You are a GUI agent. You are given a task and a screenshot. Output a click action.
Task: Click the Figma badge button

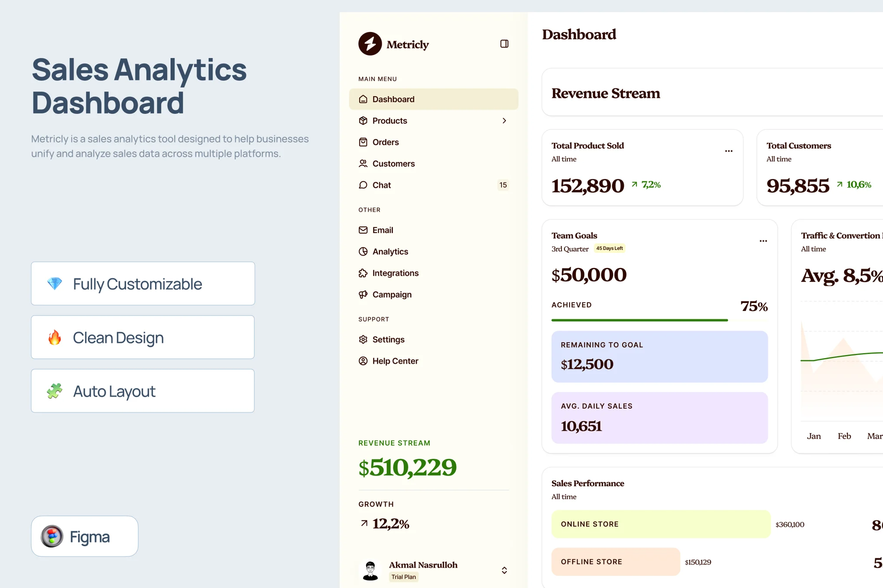84,536
